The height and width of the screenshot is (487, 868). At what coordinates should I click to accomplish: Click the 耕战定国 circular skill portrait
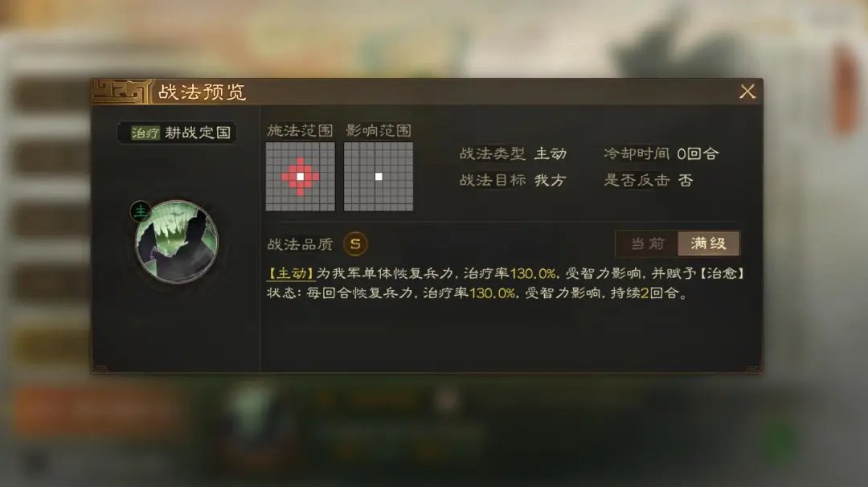177,243
